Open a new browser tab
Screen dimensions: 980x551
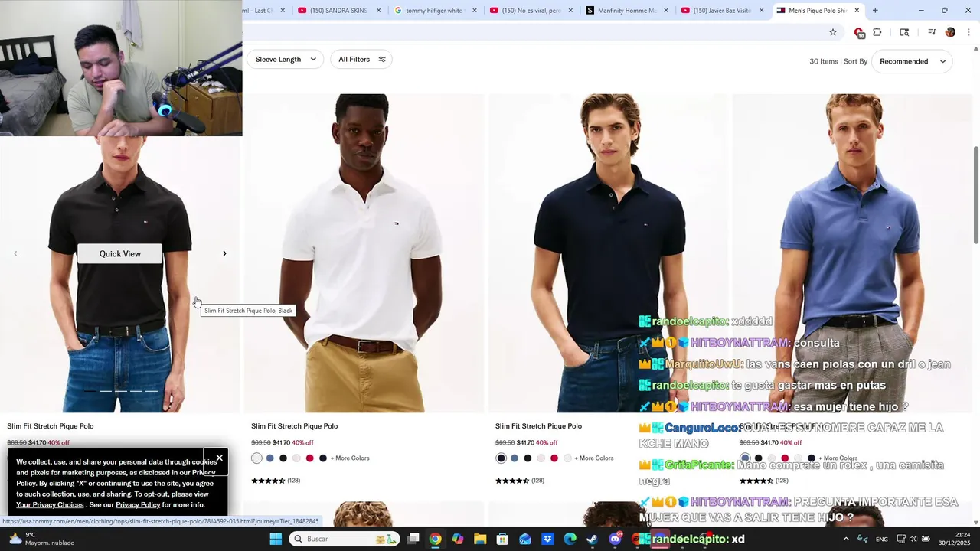click(875, 11)
